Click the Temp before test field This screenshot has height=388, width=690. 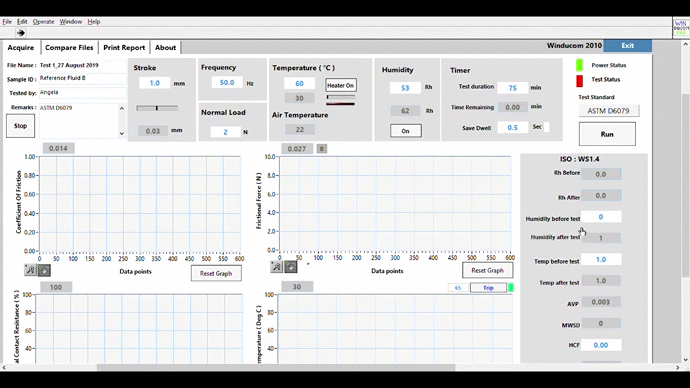[601, 260]
